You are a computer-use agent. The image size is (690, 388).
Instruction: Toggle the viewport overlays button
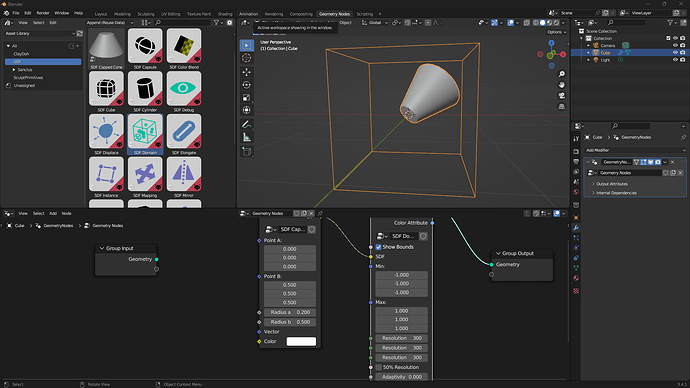point(510,22)
